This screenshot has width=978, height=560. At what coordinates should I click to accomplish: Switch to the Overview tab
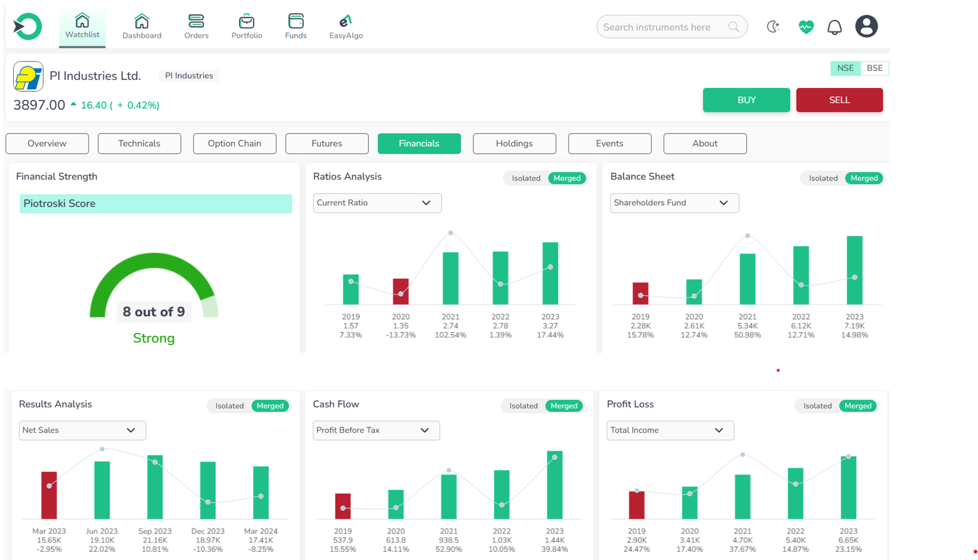pos(47,144)
